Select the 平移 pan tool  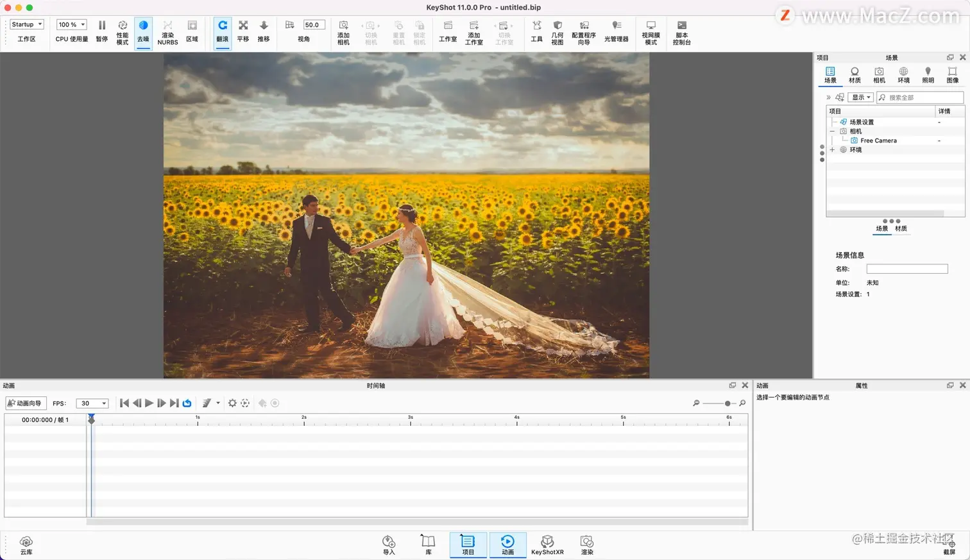click(243, 31)
